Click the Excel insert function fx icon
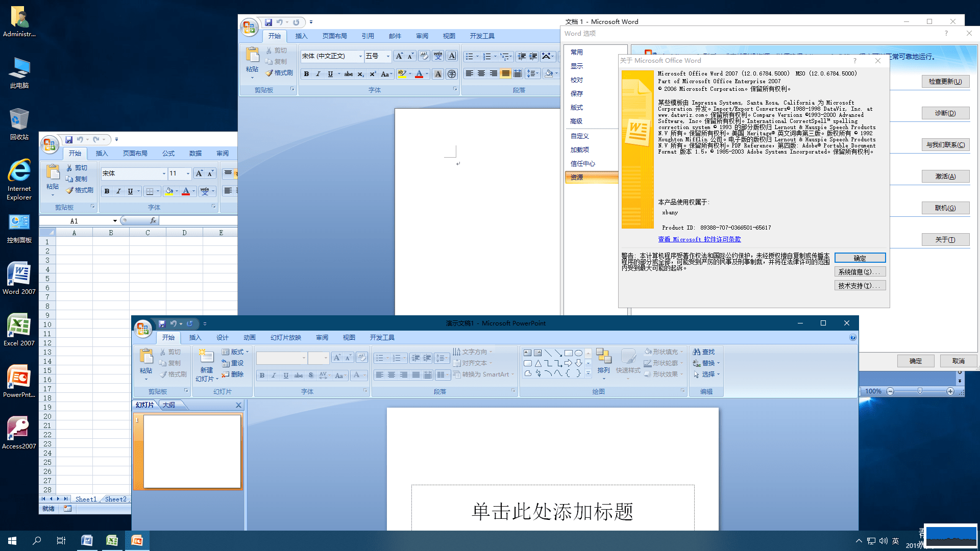 pyautogui.click(x=153, y=220)
